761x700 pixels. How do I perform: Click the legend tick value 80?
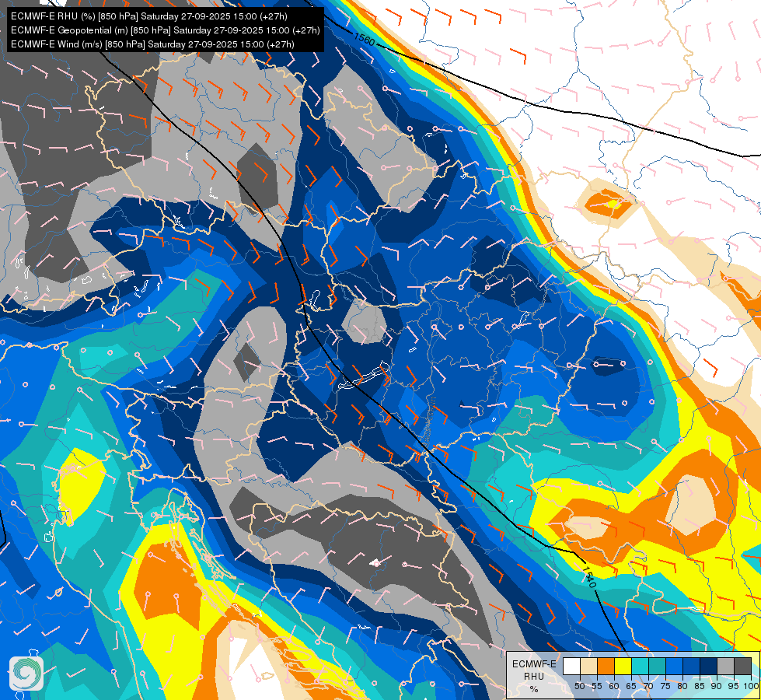click(x=682, y=686)
